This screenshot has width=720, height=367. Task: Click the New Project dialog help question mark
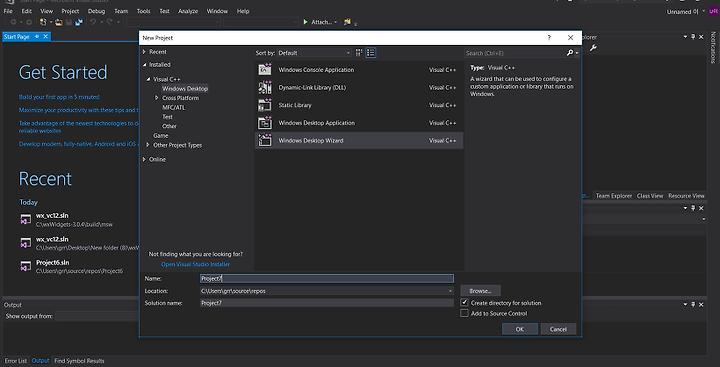[549, 38]
